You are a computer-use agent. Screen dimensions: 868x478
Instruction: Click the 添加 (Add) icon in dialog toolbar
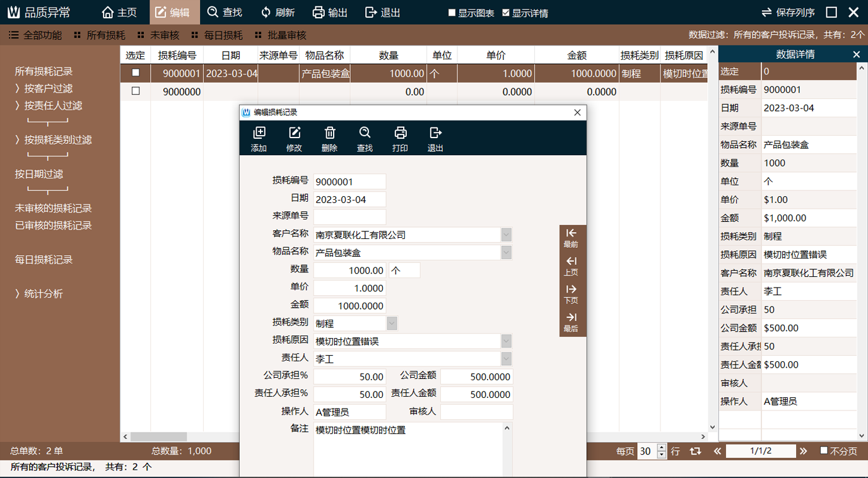259,133
